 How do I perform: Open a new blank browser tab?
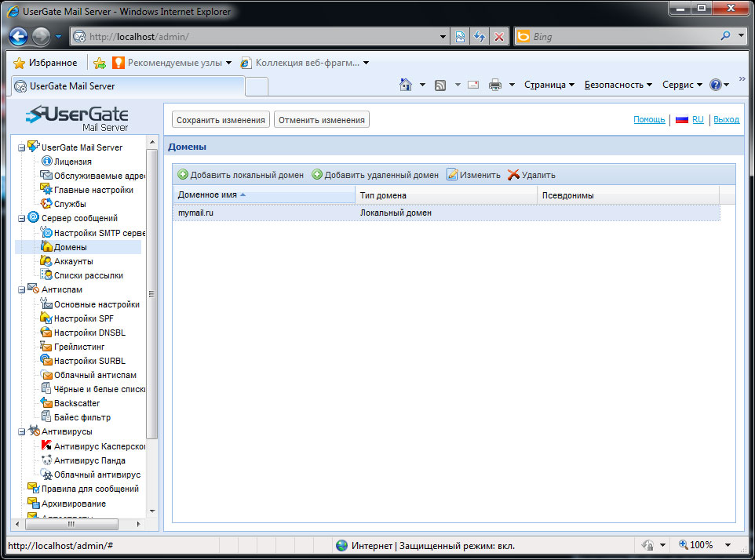(x=257, y=86)
